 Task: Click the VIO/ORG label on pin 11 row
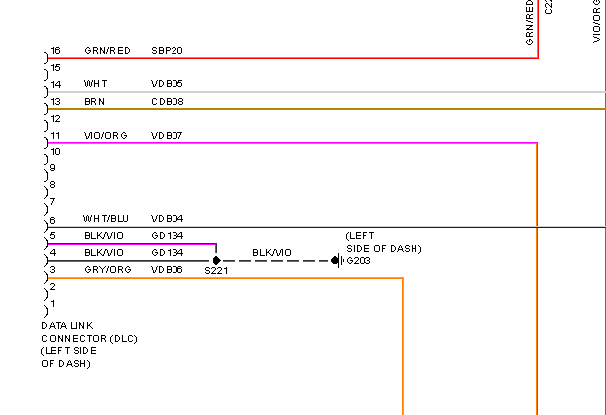106,136
